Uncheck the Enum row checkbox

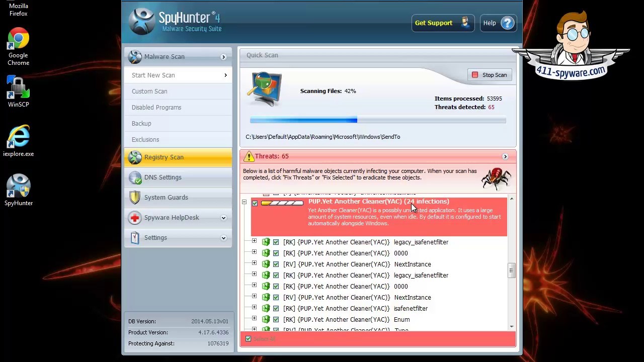tap(276, 320)
